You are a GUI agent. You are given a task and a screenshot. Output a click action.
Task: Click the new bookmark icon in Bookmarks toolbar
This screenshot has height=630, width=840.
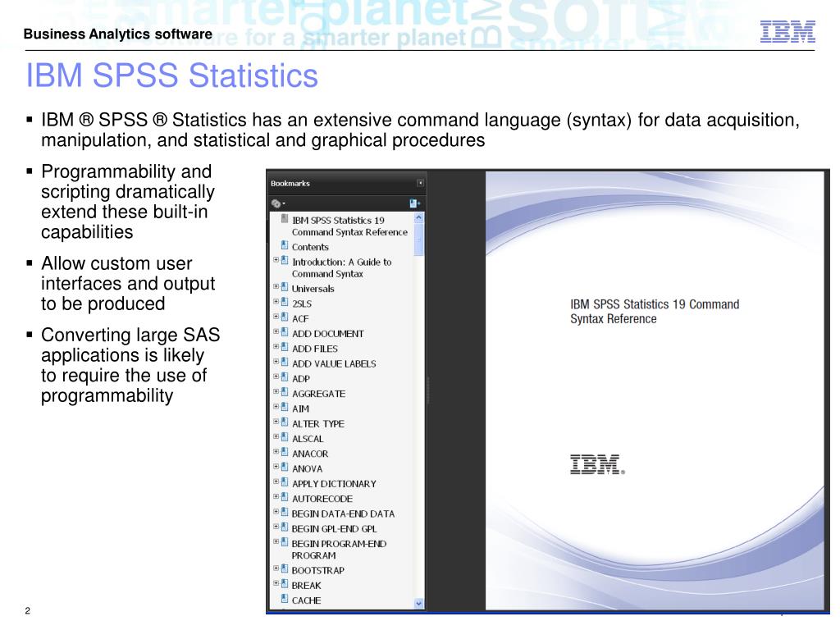click(414, 203)
